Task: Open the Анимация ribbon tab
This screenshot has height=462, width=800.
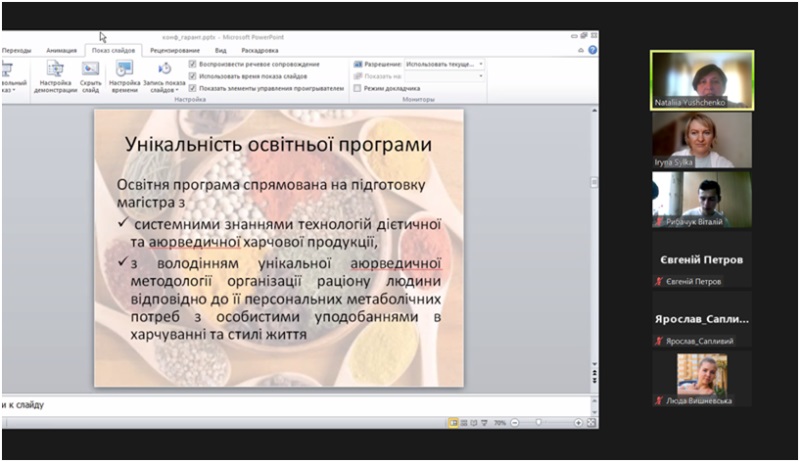Action: coord(62,49)
